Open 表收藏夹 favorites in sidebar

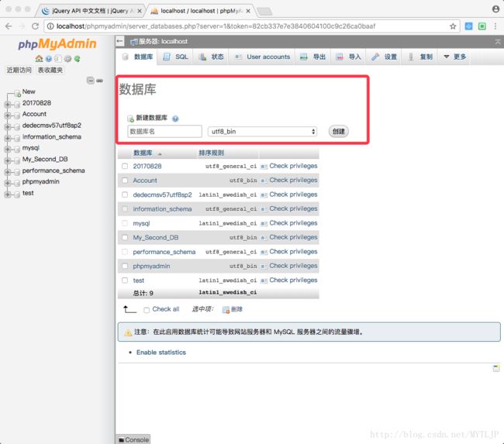coord(50,70)
